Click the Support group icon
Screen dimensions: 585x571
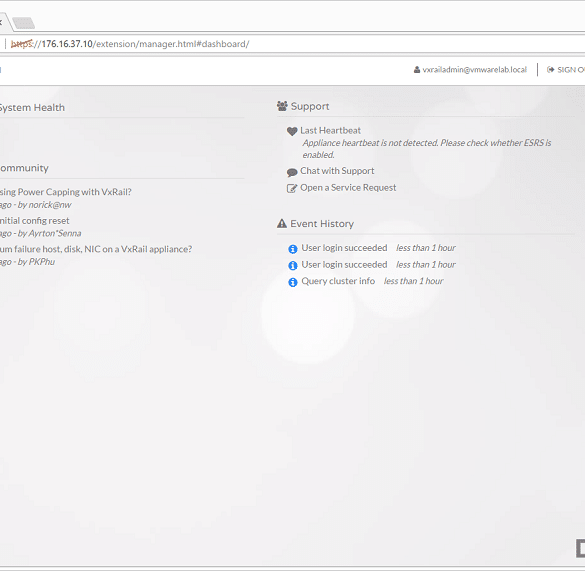[x=282, y=106]
